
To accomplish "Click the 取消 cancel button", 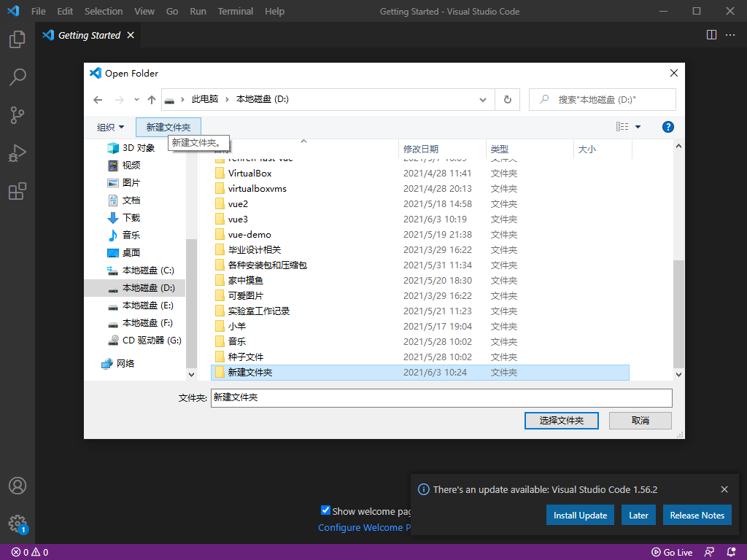I will pyautogui.click(x=640, y=421).
